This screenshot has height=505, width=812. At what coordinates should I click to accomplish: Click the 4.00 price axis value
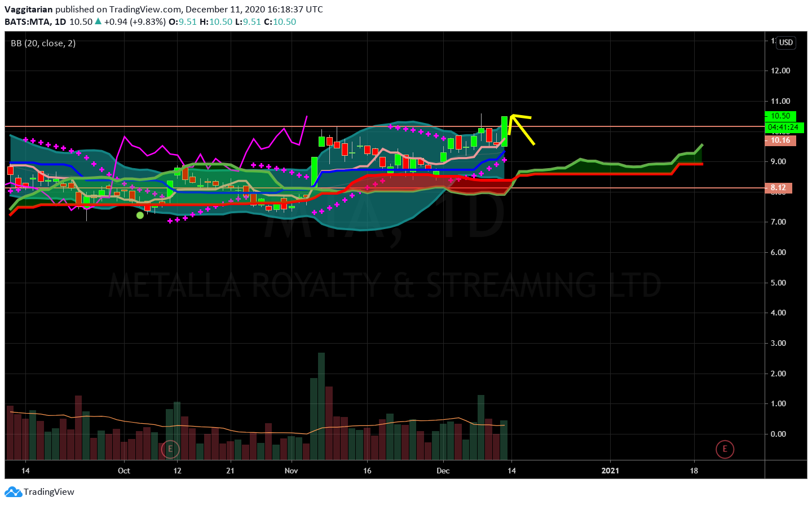pos(778,313)
